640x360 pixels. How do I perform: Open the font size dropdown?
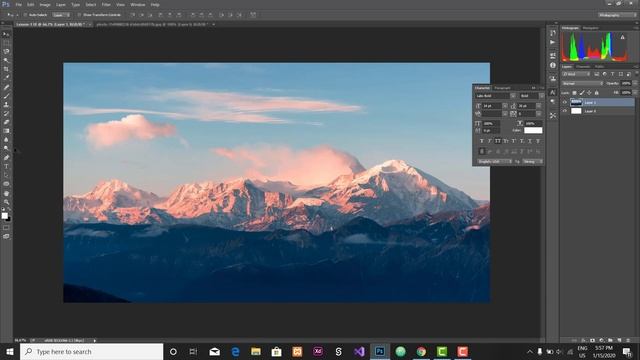tap(505, 106)
